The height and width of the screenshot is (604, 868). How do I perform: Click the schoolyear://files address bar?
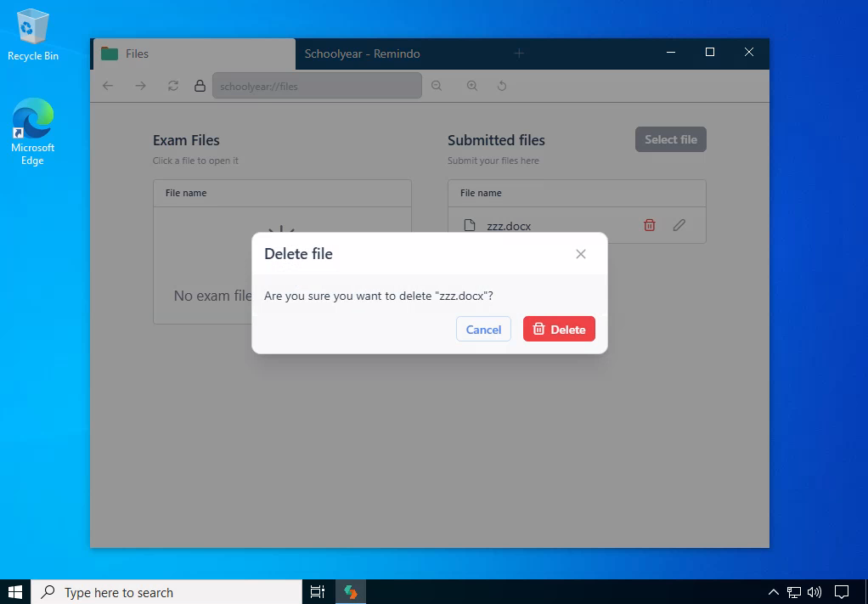pos(317,86)
